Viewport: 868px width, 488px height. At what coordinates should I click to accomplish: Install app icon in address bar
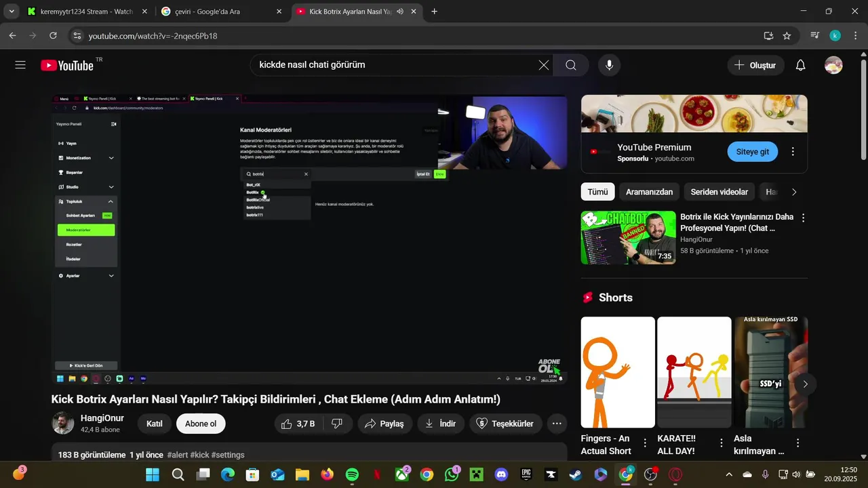click(x=768, y=35)
